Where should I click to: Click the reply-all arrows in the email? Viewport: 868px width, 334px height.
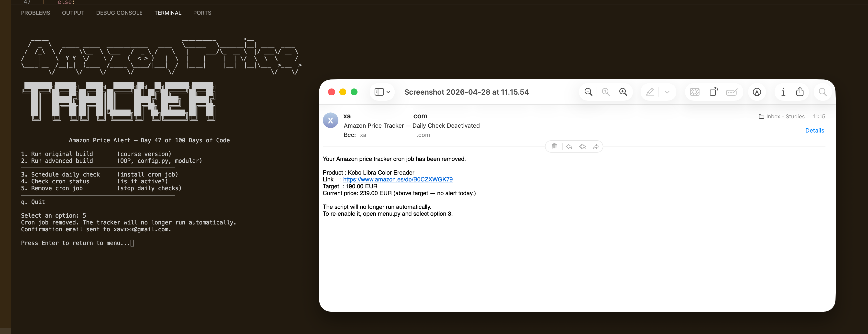point(583,146)
